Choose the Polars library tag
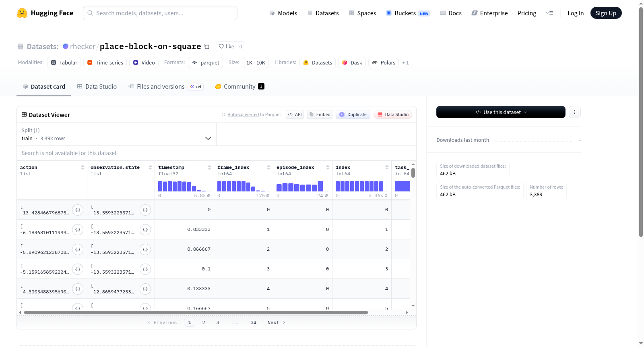 pyautogui.click(x=384, y=62)
